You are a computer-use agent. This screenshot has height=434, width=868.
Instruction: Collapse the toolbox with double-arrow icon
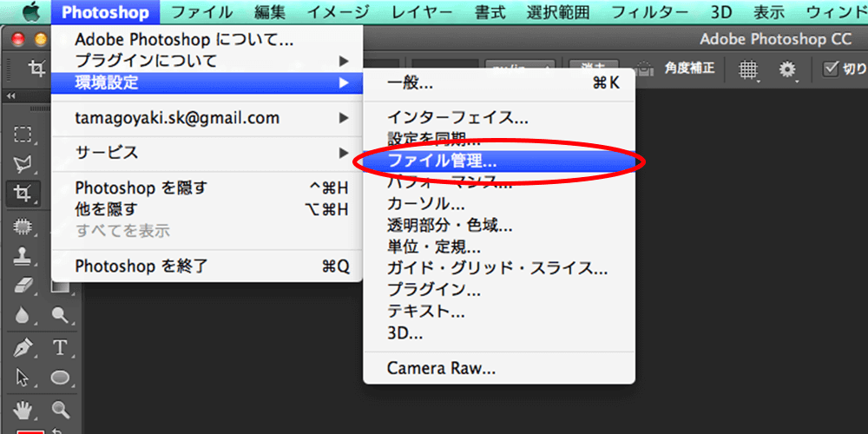click(x=10, y=95)
